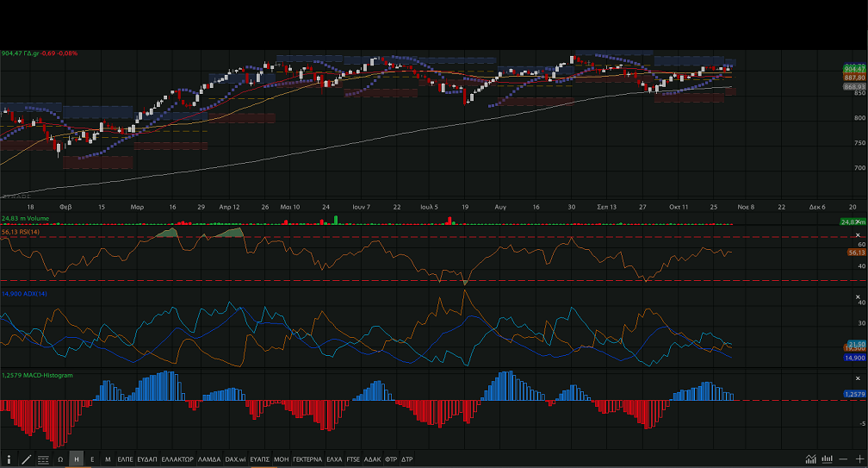Open the grid list icon in bottom toolbar
This screenshot has width=868, height=468.
point(43,459)
